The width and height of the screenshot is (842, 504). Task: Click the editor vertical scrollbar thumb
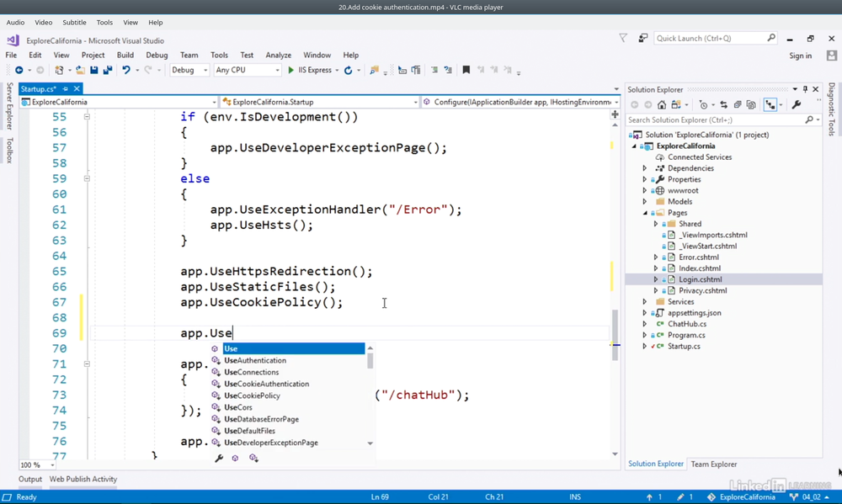[x=615, y=335]
